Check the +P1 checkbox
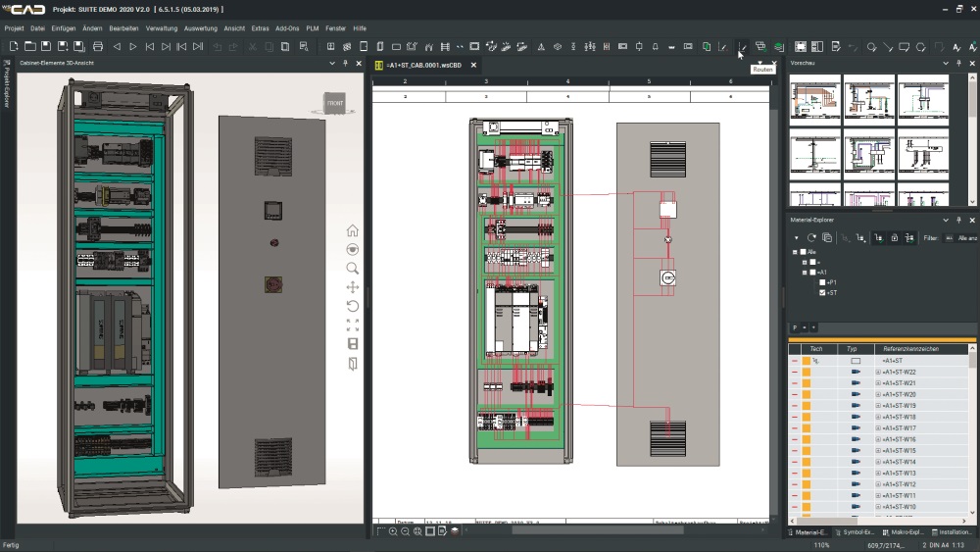980x552 pixels. (x=822, y=282)
